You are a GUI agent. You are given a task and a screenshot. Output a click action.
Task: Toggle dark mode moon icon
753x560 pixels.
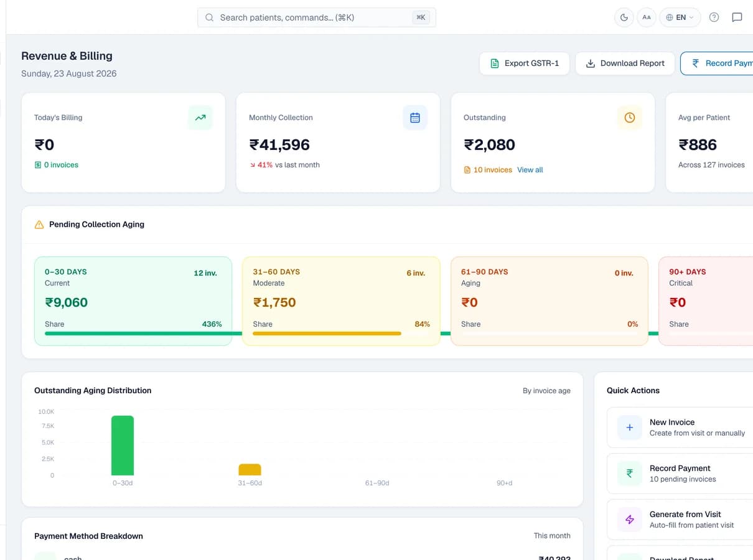point(624,17)
